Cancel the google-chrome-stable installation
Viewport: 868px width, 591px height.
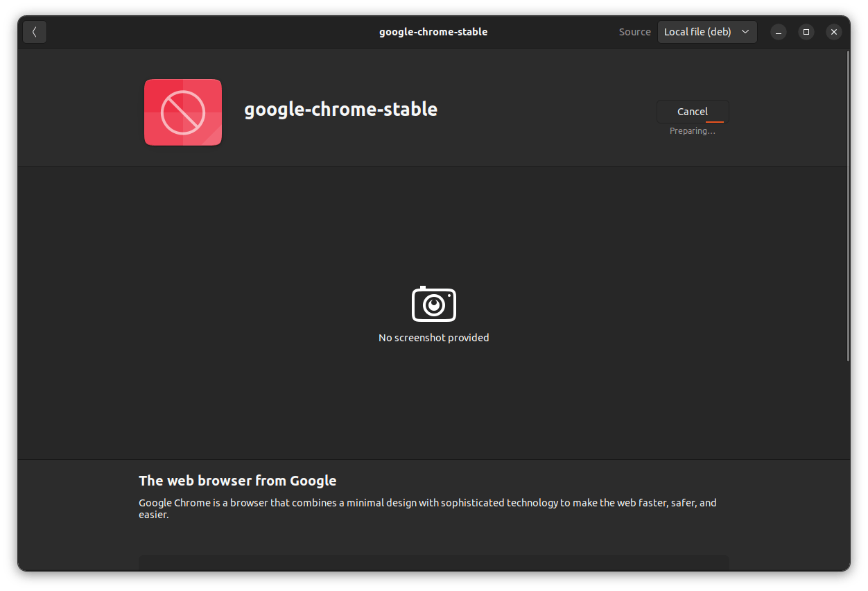pyautogui.click(x=692, y=111)
